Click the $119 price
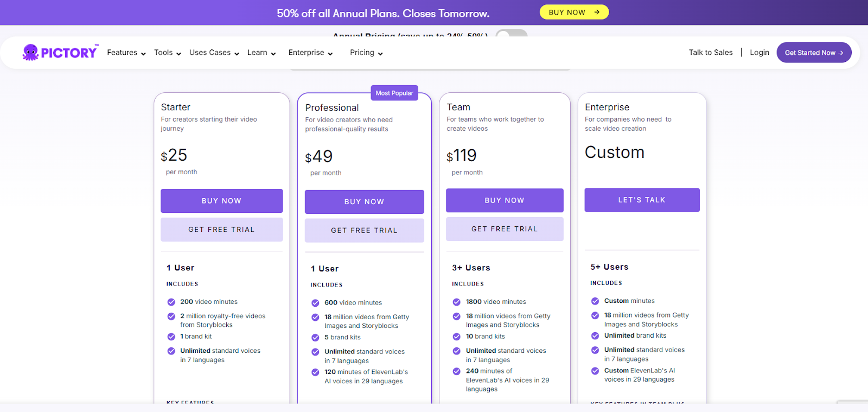The image size is (868, 412). tap(462, 156)
